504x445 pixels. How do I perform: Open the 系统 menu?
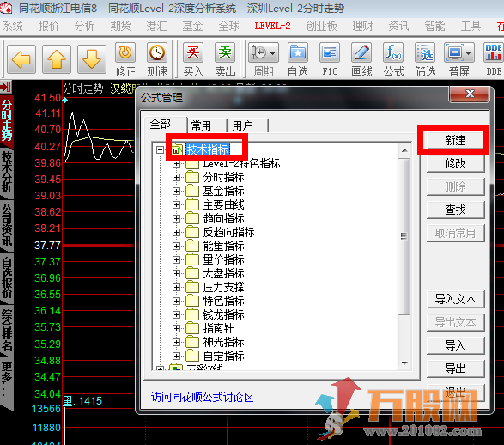(x=13, y=26)
